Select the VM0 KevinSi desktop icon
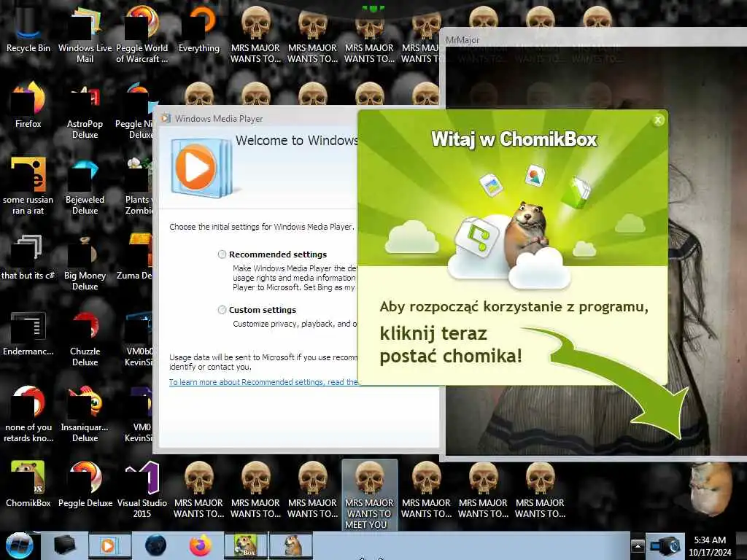 point(138,413)
